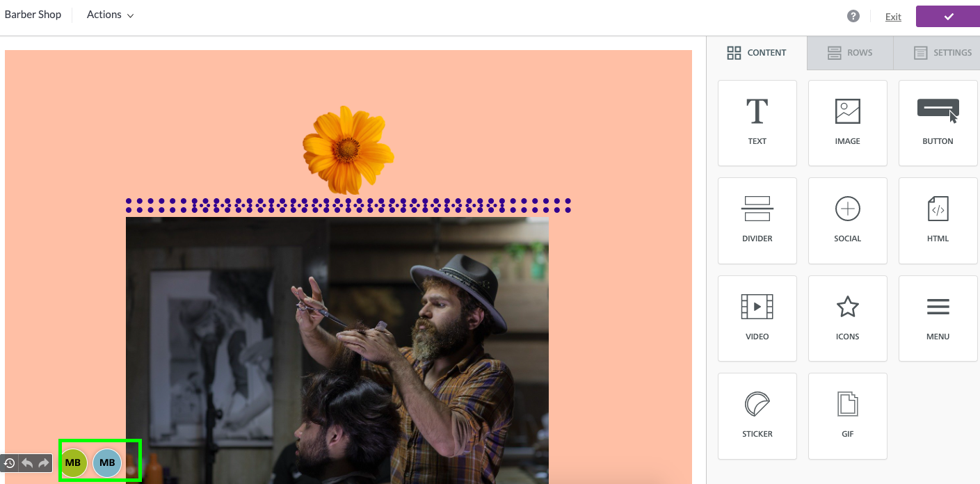
Task: Select the Video content block
Action: point(757,318)
